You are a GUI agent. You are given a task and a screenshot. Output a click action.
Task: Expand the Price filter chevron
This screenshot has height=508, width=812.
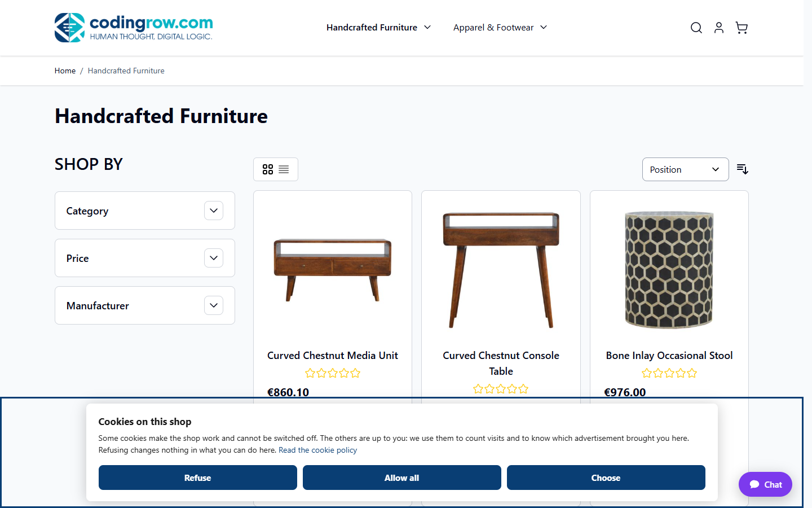pos(214,258)
